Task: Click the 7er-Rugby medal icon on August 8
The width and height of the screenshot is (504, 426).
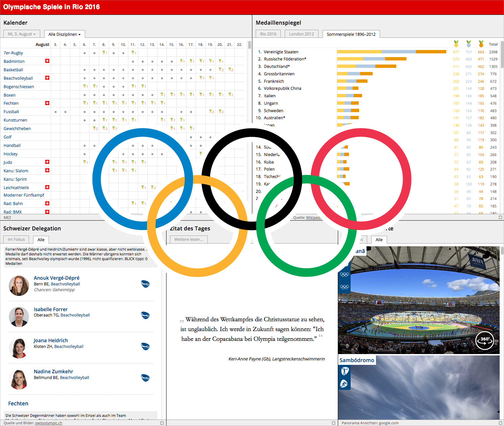Action: pyautogui.click(x=104, y=53)
